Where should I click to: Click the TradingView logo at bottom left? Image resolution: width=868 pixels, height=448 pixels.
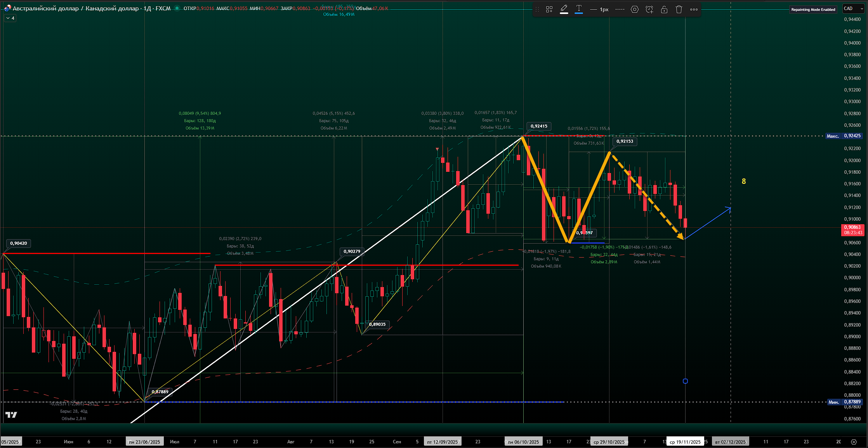coord(11,415)
